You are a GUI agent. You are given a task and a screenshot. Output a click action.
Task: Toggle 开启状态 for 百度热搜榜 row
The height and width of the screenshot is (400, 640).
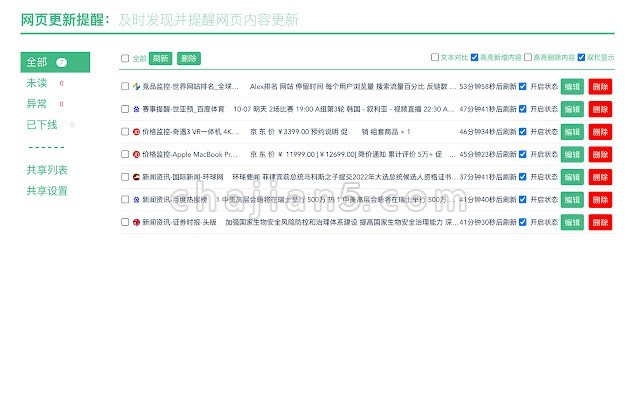(x=522, y=199)
